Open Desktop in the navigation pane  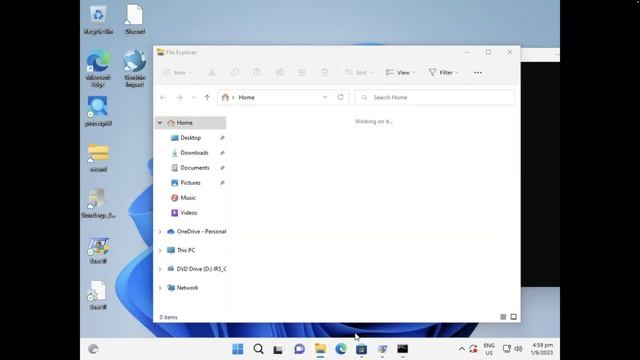[191, 138]
